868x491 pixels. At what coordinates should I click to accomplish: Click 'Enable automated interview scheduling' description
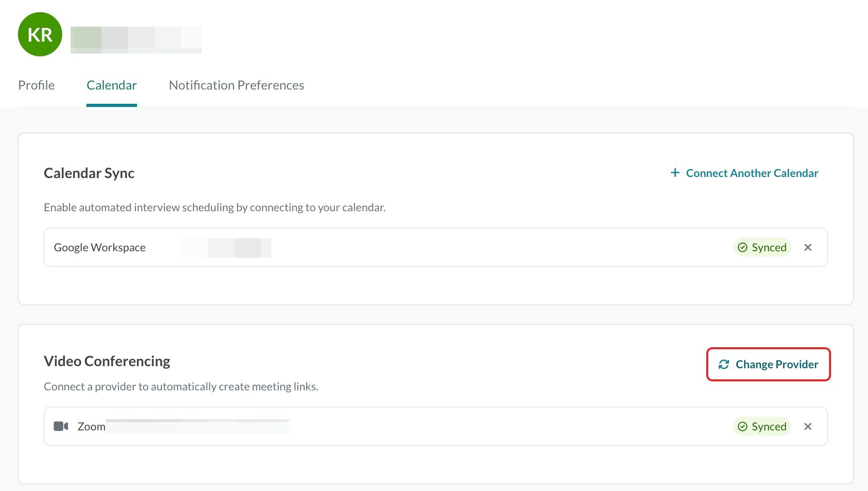[x=214, y=208]
